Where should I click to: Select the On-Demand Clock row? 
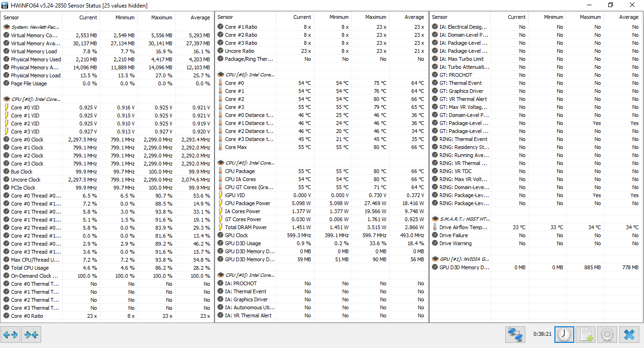tap(107, 276)
